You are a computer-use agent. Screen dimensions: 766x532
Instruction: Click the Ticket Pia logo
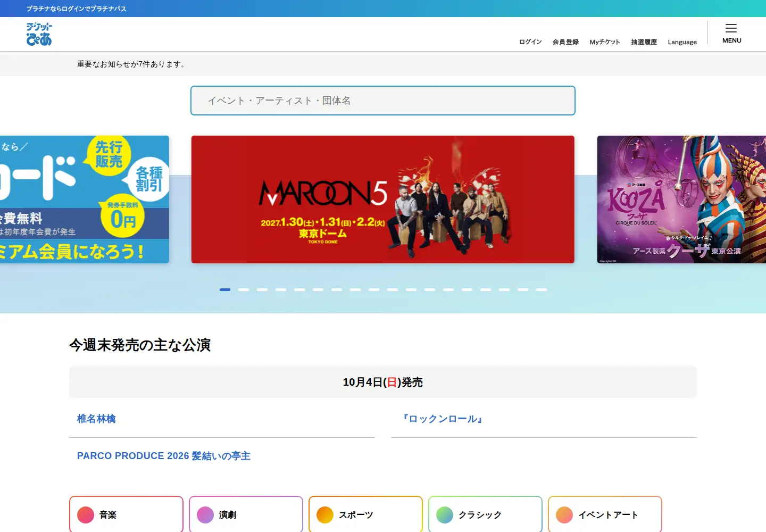click(x=39, y=34)
